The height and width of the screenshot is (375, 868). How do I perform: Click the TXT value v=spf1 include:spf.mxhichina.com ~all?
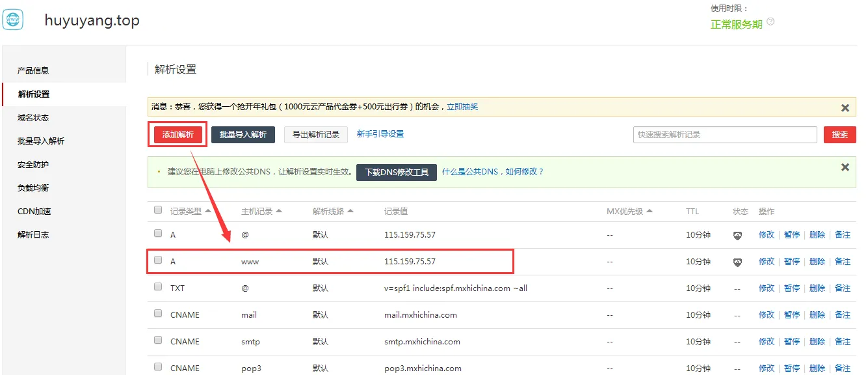click(456, 288)
